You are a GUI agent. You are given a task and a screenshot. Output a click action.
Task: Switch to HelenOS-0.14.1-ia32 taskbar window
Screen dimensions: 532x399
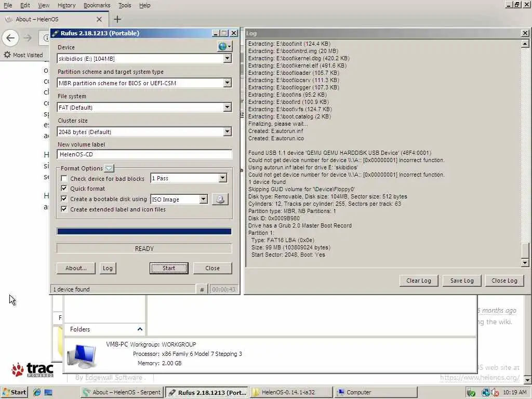point(290,392)
